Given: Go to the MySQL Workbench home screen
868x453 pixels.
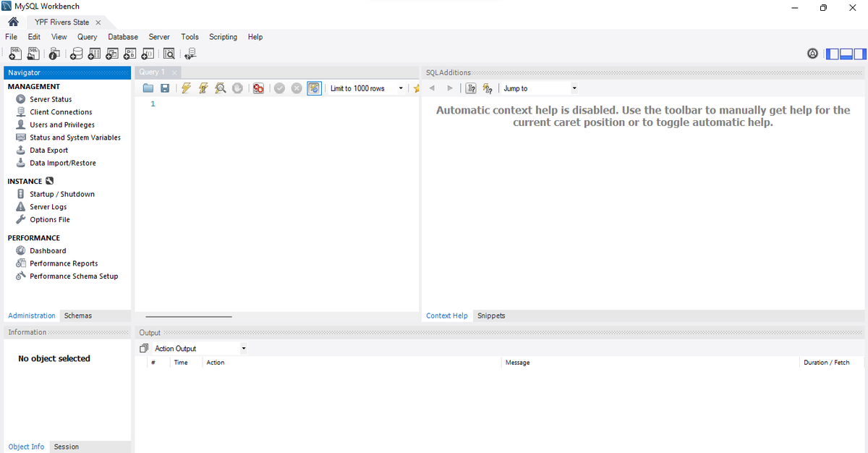Looking at the screenshot, I should [13, 22].
